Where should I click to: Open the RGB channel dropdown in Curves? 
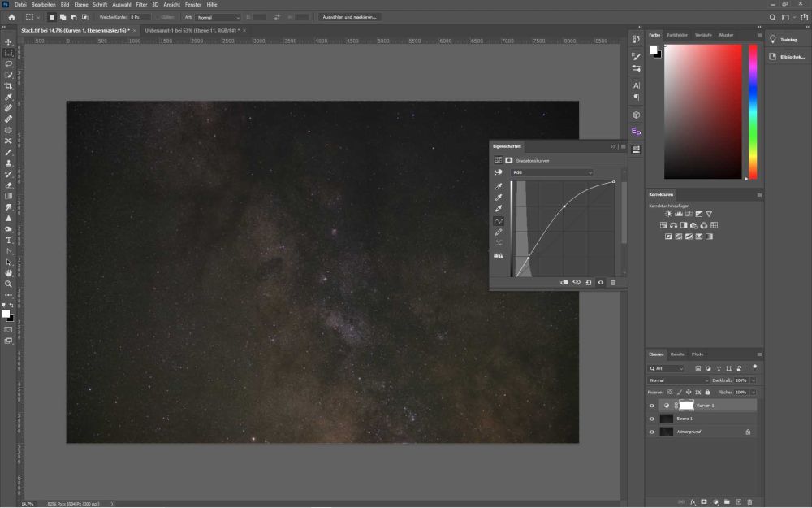click(551, 172)
